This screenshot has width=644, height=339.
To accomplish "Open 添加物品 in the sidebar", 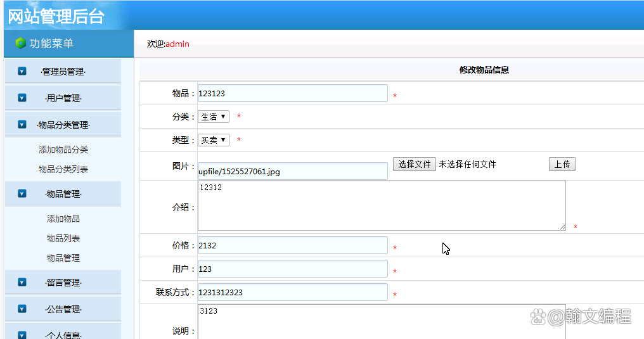I will pyautogui.click(x=63, y=219).
